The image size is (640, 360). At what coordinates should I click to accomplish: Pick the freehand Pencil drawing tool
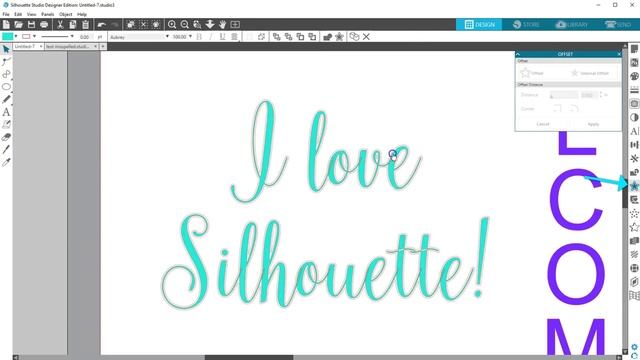tap(6, 99)
